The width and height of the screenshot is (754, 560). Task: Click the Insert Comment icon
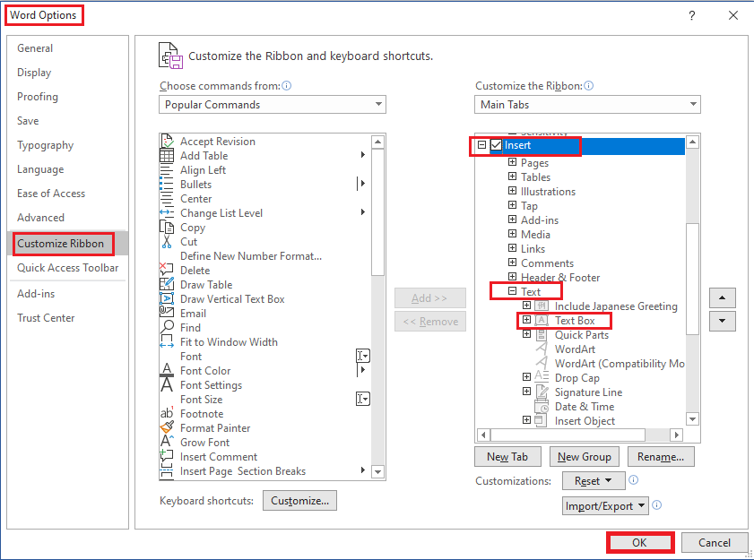pos(167,456)
